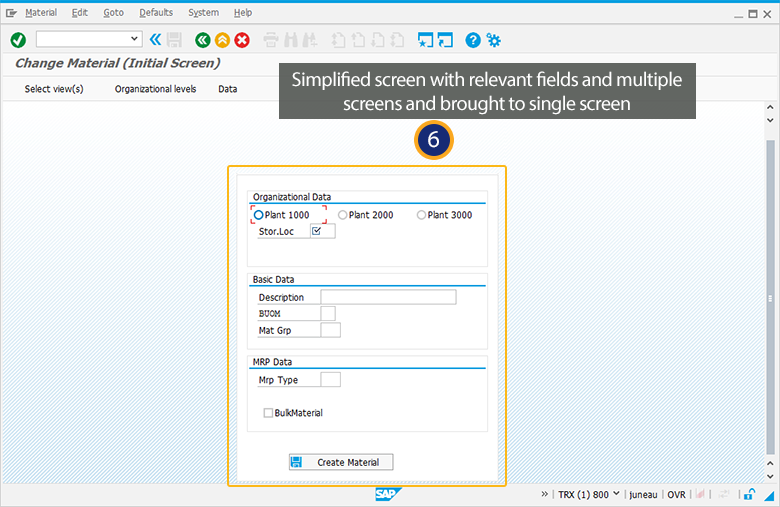The width and height of the screenshot is (780, 507).
Task: Click the blue lock icon in status bar
Action: [750, 494]
